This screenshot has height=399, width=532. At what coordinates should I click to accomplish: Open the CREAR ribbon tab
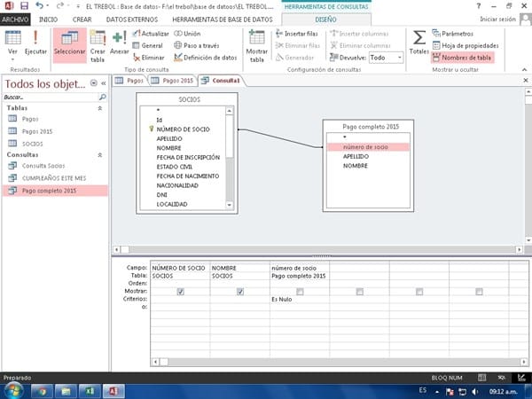tap(81, 19)
